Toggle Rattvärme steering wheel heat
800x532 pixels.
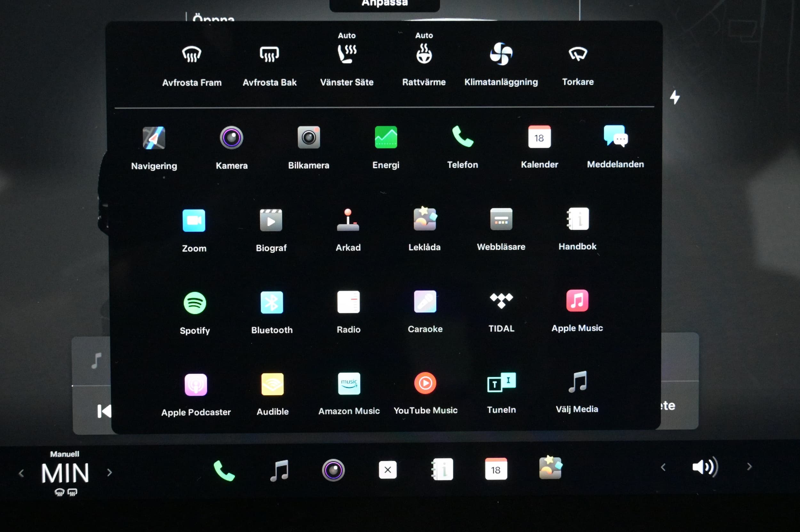[424, 54]
